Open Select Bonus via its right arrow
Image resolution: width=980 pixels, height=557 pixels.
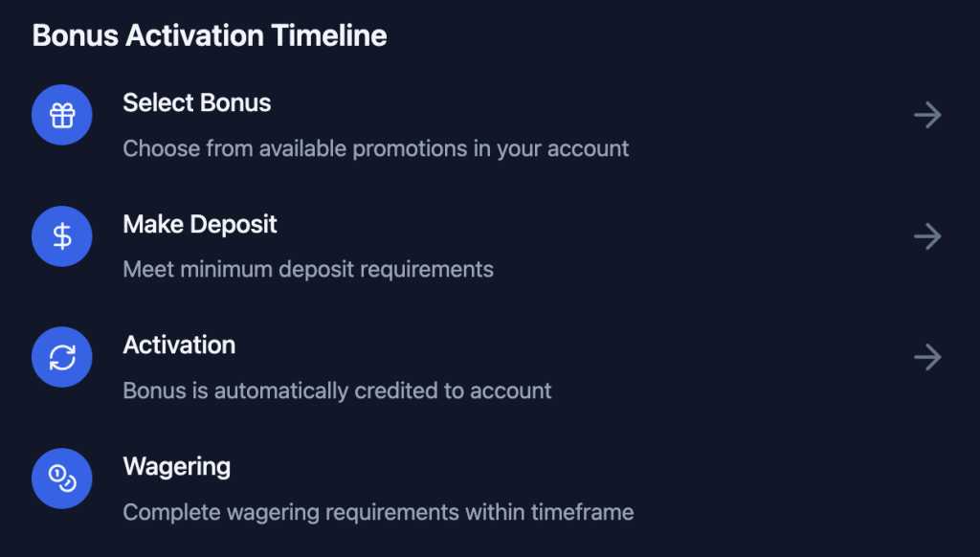(927, 115)
